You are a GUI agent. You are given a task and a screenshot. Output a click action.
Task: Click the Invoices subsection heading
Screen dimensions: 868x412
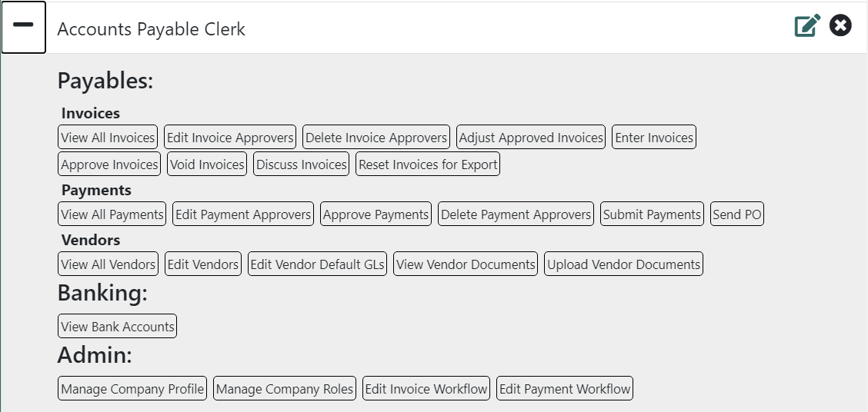pos(91,113)
